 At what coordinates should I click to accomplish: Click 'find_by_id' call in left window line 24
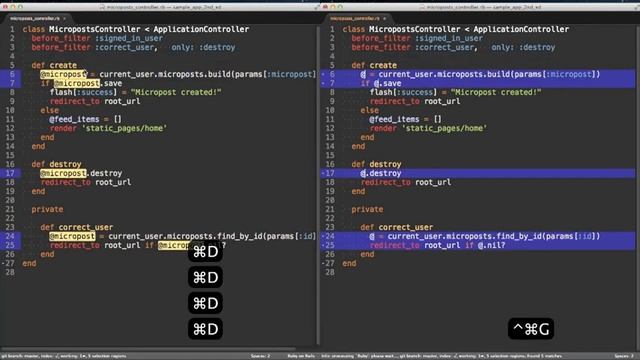[x=240, y=236]
